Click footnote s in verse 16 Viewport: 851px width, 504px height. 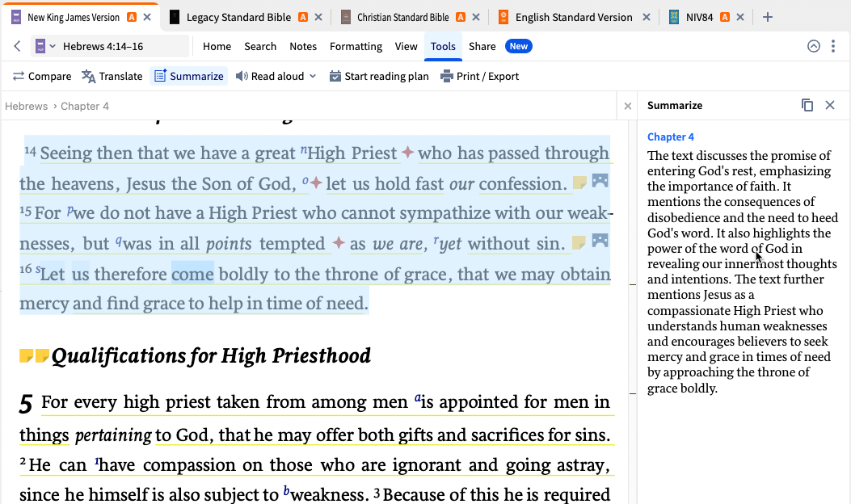[x=38, y=268]
